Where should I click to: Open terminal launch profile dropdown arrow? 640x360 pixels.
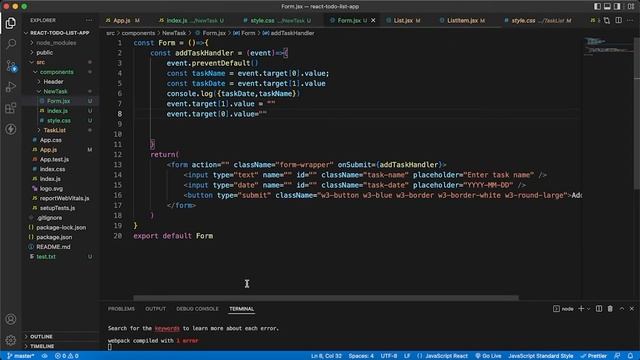[x=589, y=309]
